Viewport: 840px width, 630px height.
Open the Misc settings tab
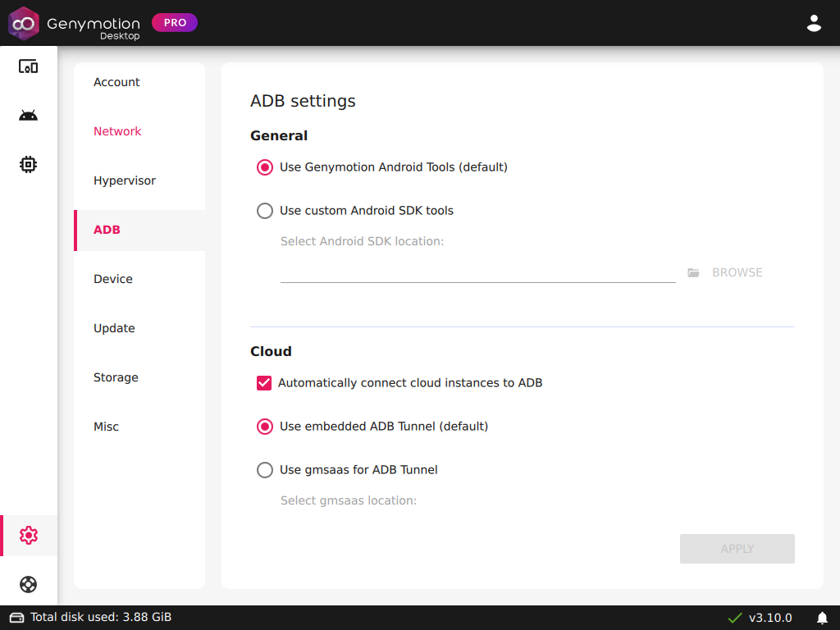click(x=139, y=427)
